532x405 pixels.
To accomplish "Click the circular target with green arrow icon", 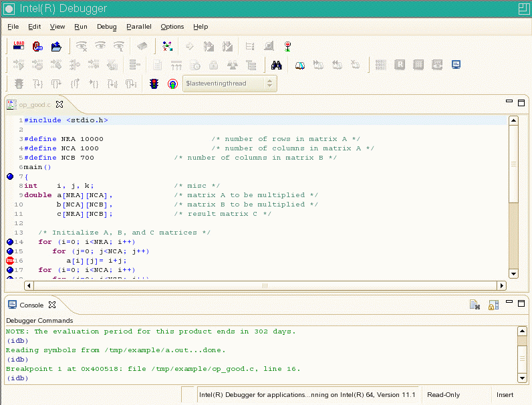I will [x=172, y=84].
